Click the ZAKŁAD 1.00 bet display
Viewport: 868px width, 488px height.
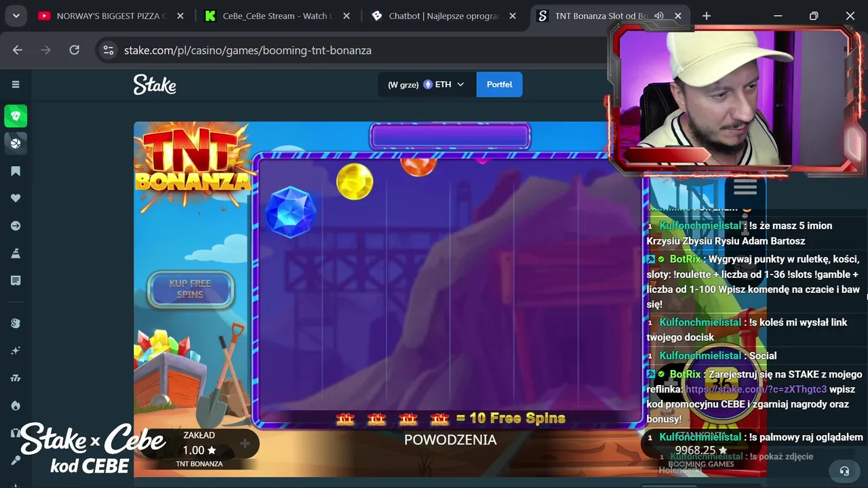(199, 444)
